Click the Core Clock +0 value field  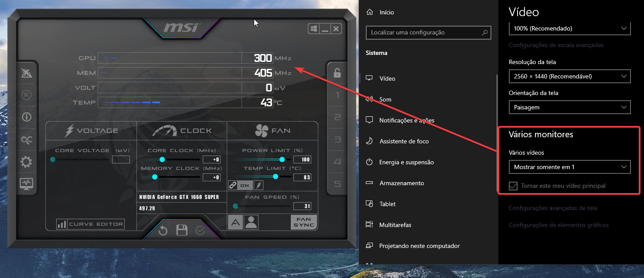click(212, 159)
